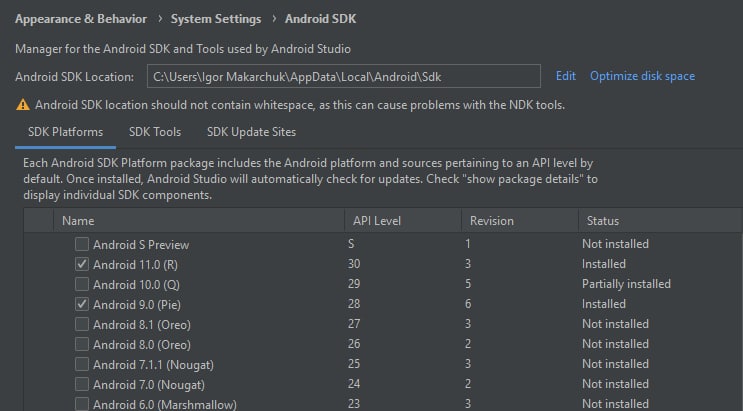743x411 pixels.
Task: Enable the Android 10.0 (Q) checkbox
Action: [82, 284]
